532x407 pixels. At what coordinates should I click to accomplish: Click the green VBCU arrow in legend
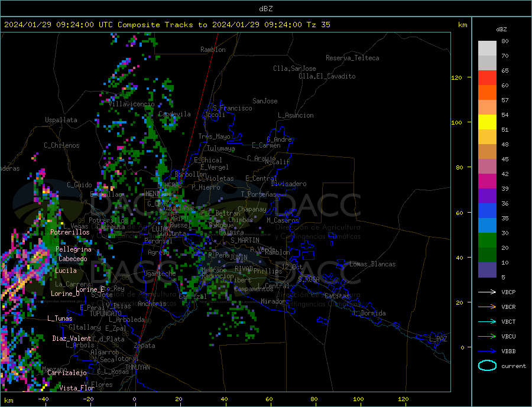coord(487,337)
